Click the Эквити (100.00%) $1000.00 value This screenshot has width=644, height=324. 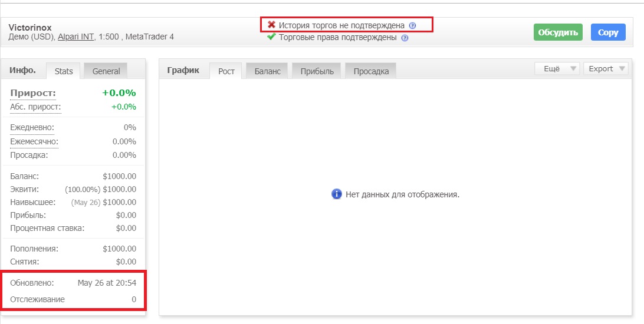coord(101,190)
